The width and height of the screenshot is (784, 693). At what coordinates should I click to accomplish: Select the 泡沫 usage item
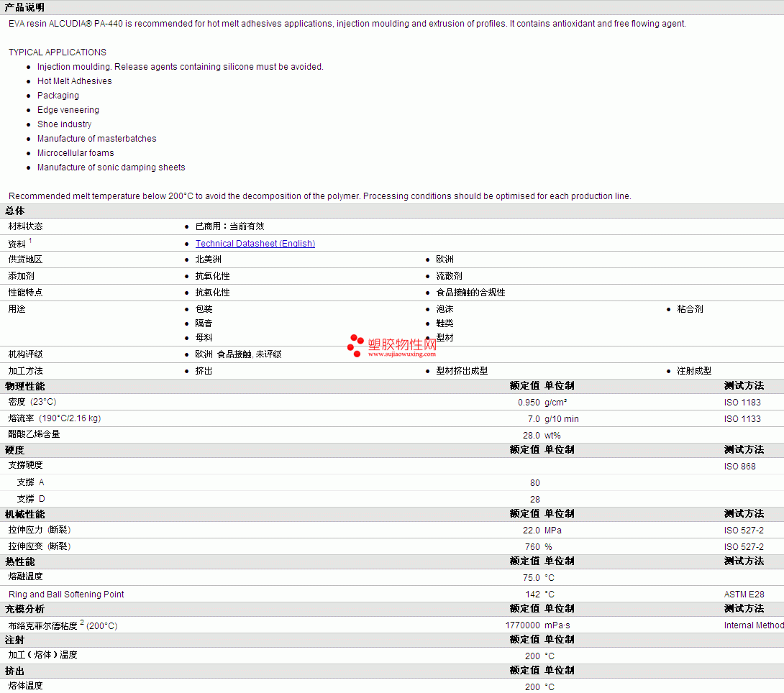(x=445, y=309)
